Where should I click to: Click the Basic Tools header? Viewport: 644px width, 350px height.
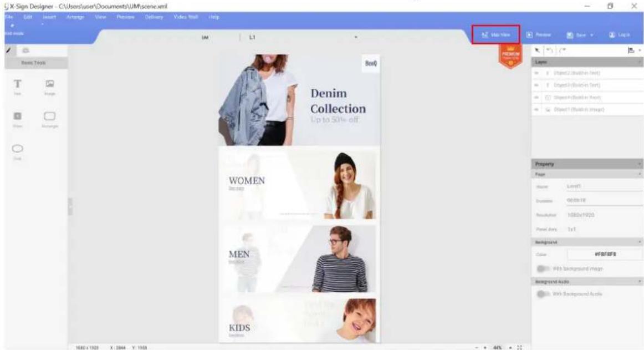pos(36,63)
